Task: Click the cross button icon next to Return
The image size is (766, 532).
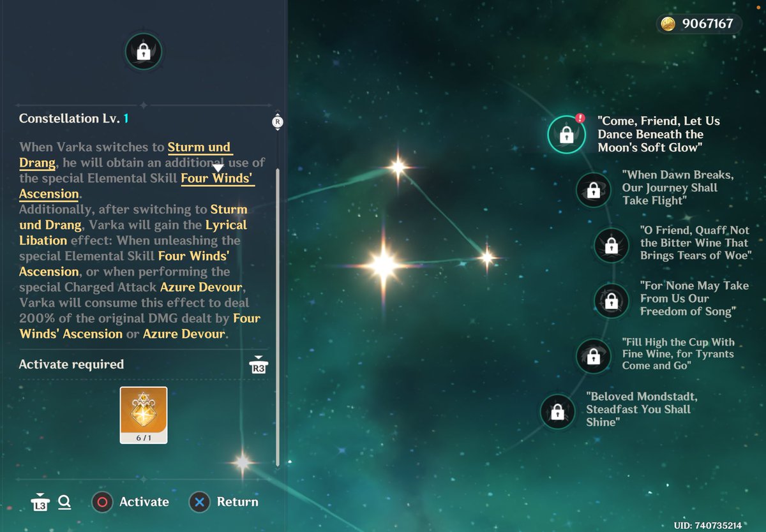Action: (x=200, y=502)
